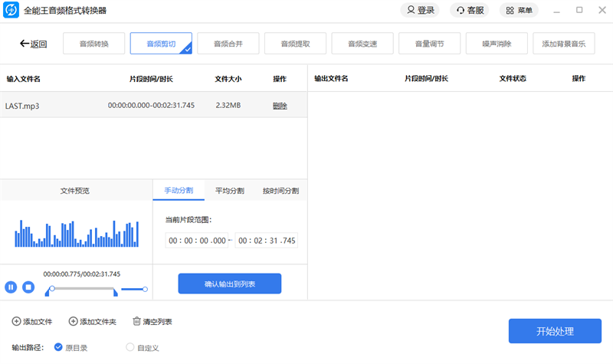Minimize the converter window
The width and height of the screenshot is (613, 364).
[x=557, y=11]
